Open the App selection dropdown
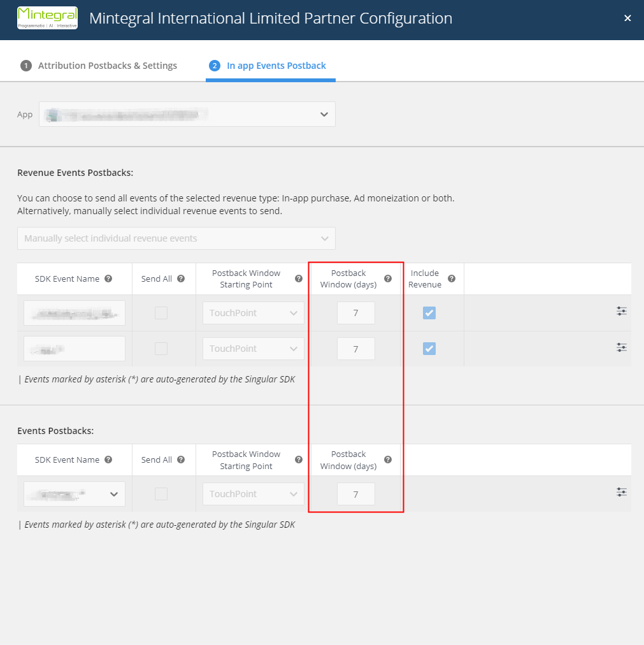This screenshot has width=644, height=645. pos(187,114)
